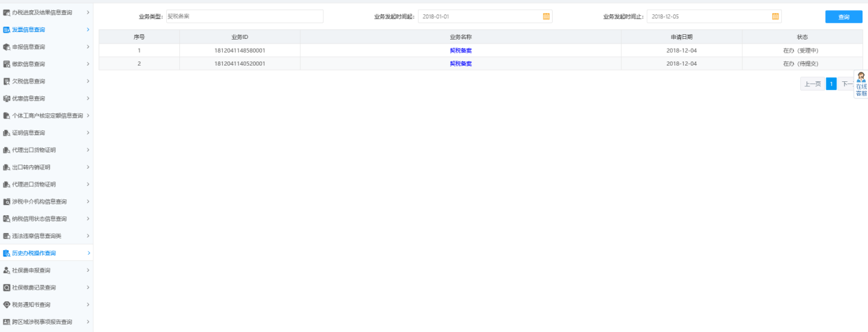This screenshot has width=868, height=332.
Task: Click the 跨区域涉税事项报告查询 icon
Action: (6, 322)
